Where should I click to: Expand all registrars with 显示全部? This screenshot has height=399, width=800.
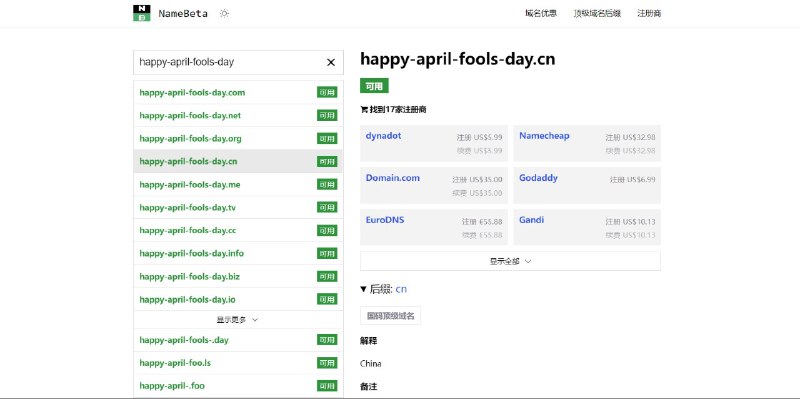click(x=510, y=261)
